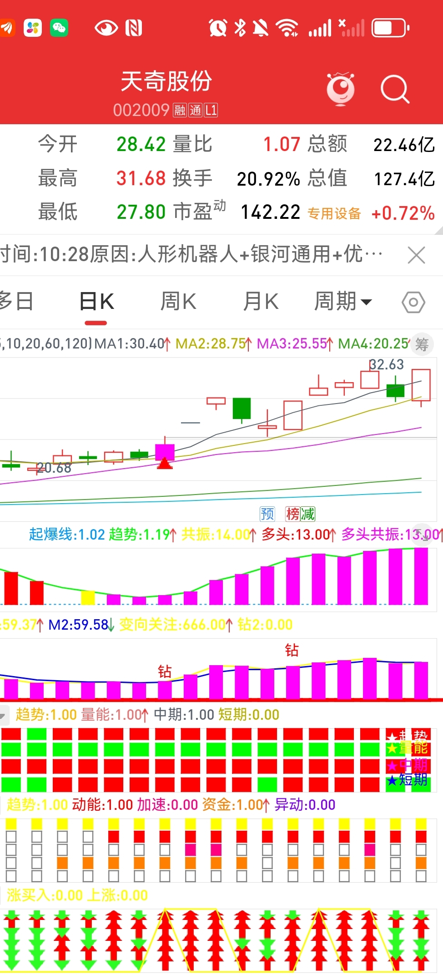
Task: Tap the M2:59.58 indicator label
Action: pyautogui.click(x=81, y=625)
